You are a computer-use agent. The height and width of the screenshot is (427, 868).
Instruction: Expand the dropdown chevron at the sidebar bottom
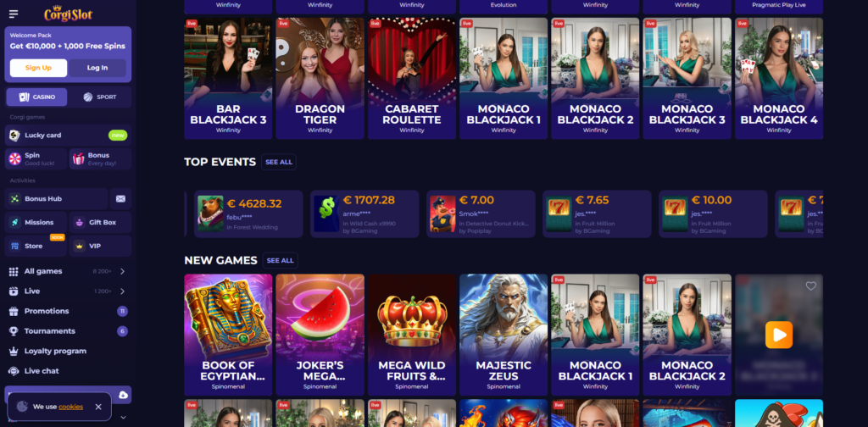pyautogui.click(x=123, y=417)
